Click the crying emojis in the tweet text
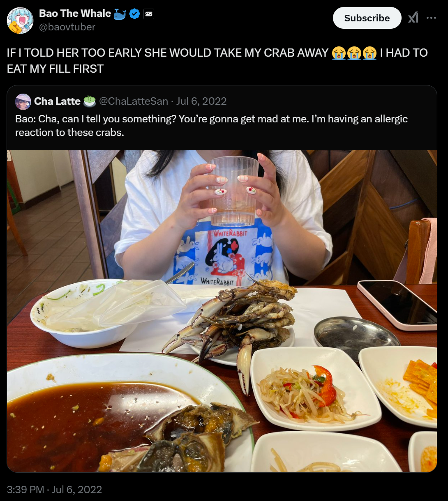Image resolution: width=448 pixels, height=501 pixels. tap(354, 53)
